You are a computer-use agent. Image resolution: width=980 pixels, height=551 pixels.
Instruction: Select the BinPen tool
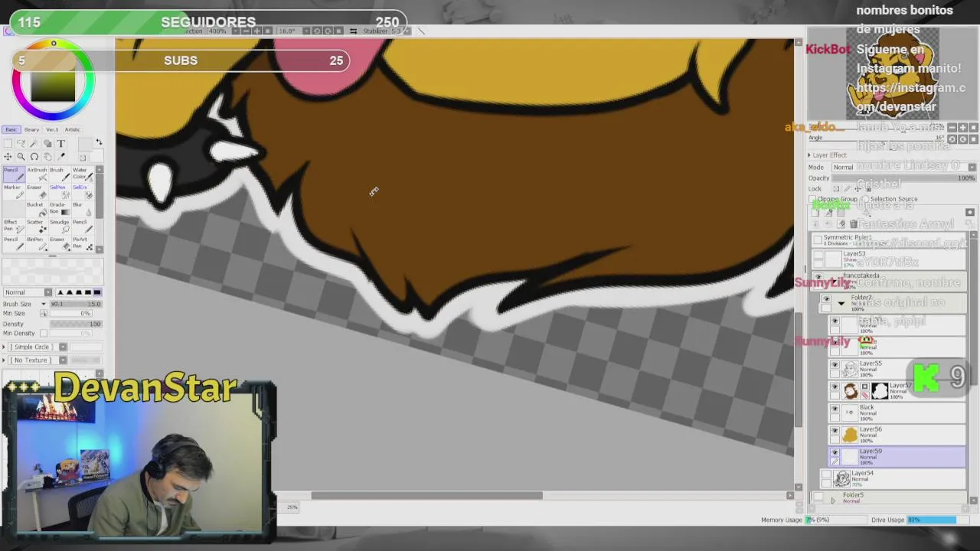click(x=36, y=244)
